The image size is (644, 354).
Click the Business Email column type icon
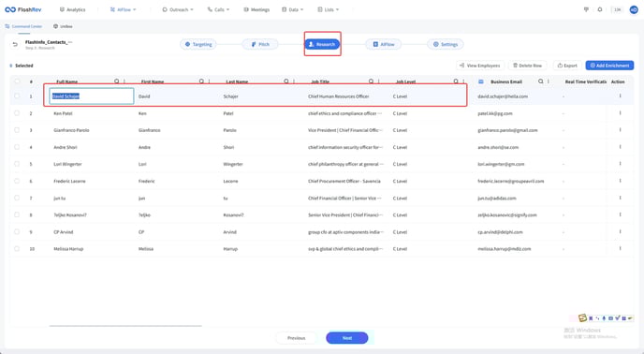[x=481, y=81]
